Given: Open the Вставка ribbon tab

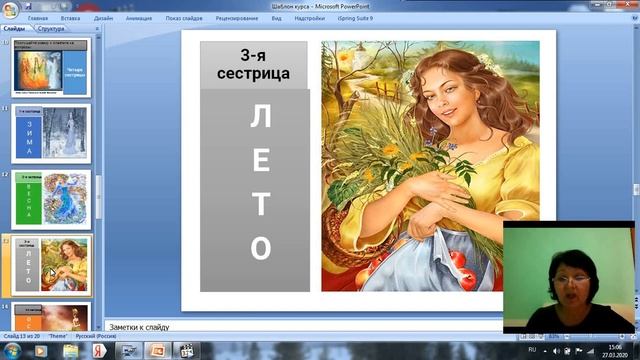Looking at the screenshot, I should [x=70, y=18].
